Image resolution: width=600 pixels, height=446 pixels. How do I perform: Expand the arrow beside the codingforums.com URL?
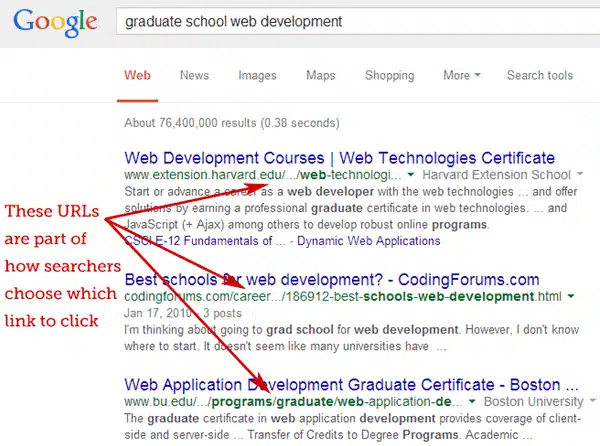point(570,297)
